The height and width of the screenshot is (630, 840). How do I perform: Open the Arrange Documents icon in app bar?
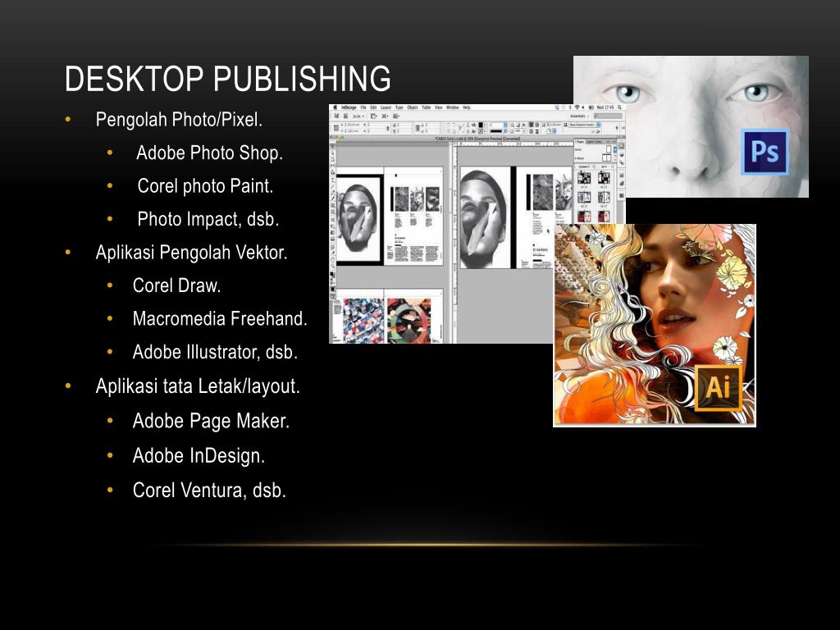pos(396,116)
